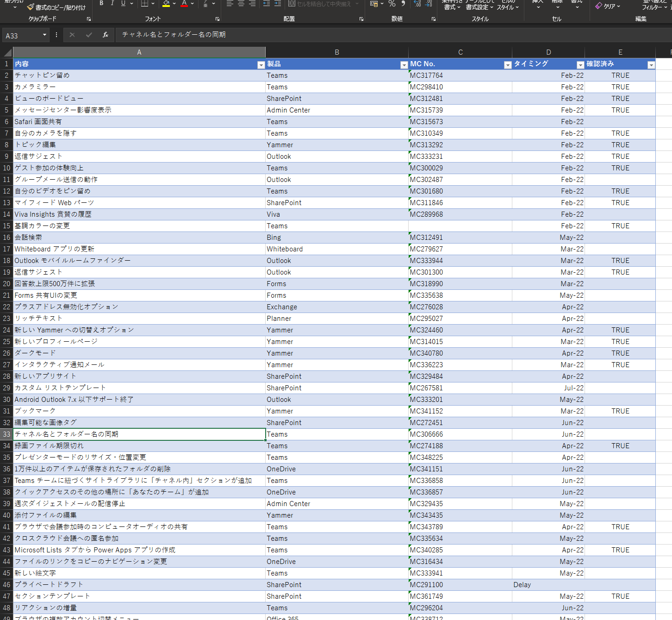This screenshot has width=672, height=620.
Task: Select column D header
Action: click(x=548, y=52)
